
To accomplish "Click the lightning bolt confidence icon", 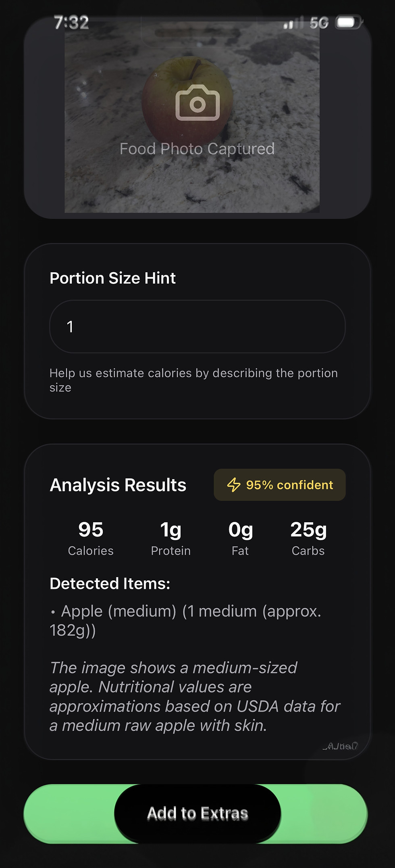I will pos(234,485).
